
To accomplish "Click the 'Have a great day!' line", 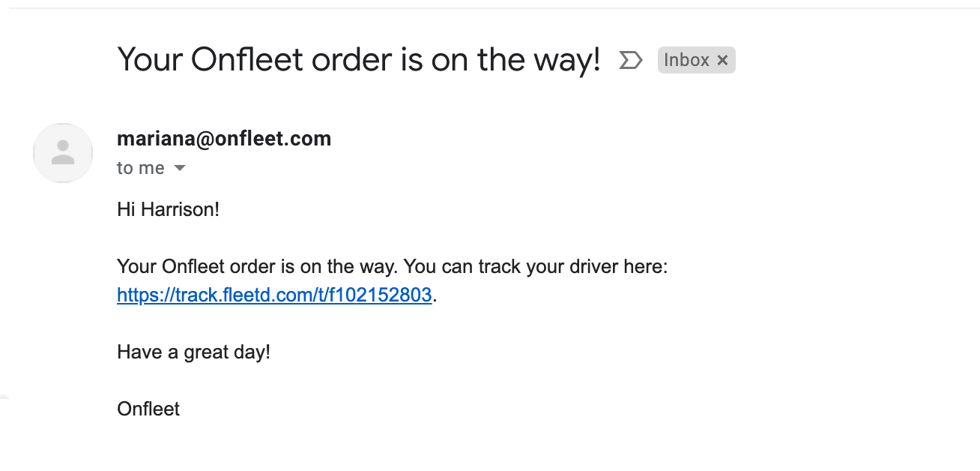I will click(x=193, y=352).
